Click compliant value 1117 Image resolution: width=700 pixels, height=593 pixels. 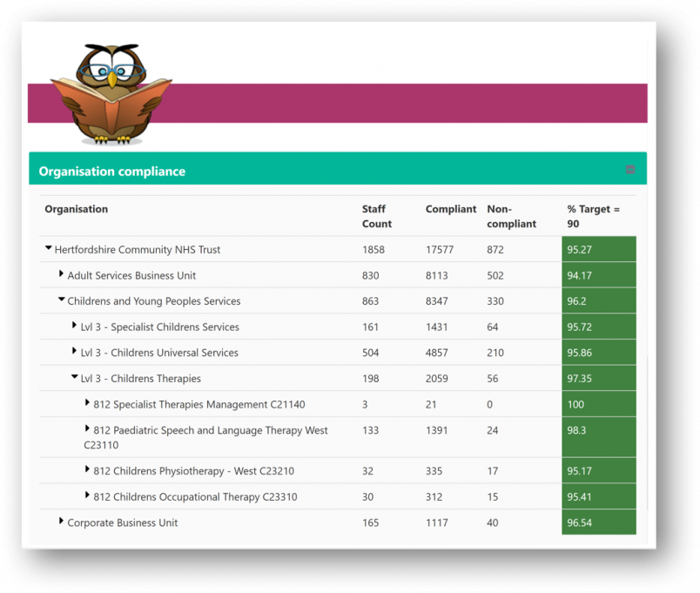pyautogui.click(x=436, y=522)
